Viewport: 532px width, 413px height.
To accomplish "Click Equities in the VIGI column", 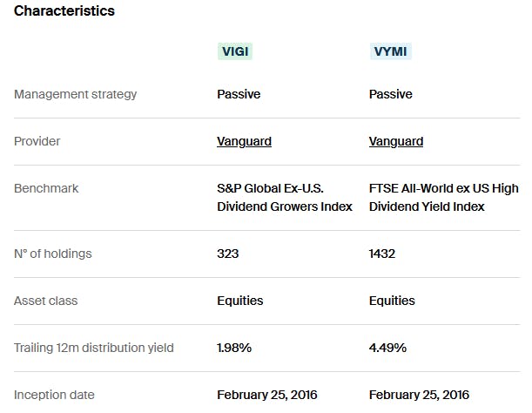I will click(240, 301).
